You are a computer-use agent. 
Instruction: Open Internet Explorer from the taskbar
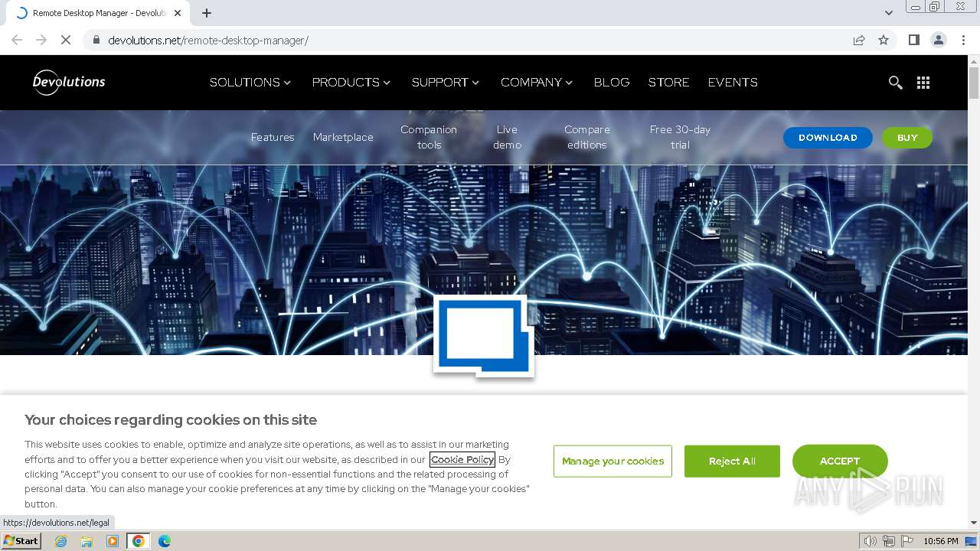tap(61, 541)
